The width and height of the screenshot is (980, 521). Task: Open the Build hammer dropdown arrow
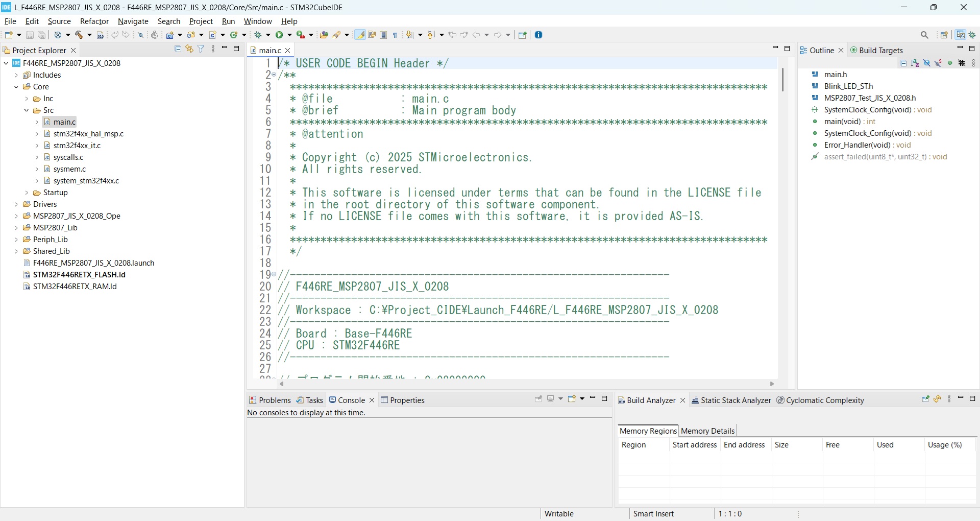(x=90, y=35)
